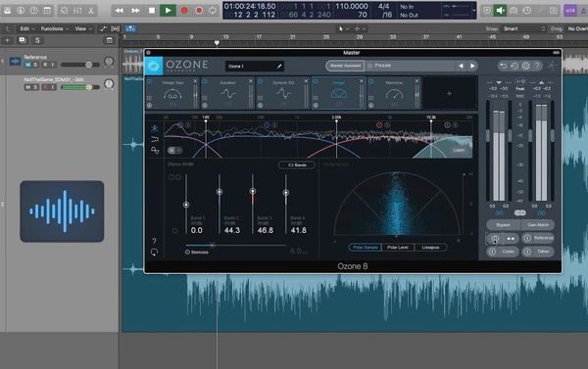Open the Mixer icon
Screen dimensions: 588x369
77,11
